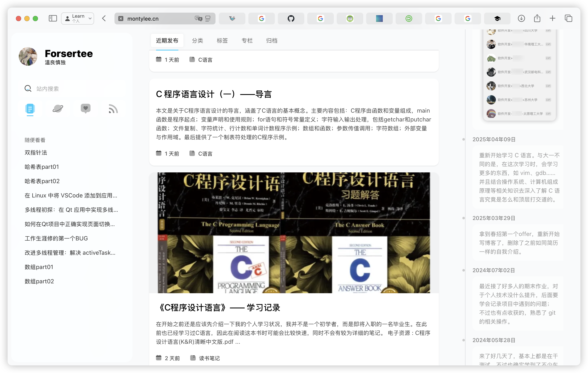This screenshot has width=588, height=373.
Task: Open translate page icon in address bar
Action: tap(198, 19)
